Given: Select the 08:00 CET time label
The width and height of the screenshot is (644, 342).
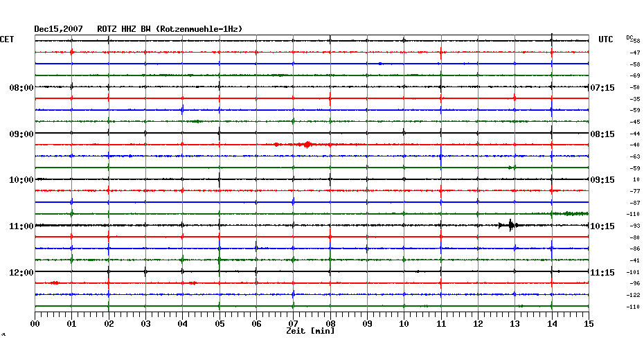Looking at the screenshot, I should 21,88.
